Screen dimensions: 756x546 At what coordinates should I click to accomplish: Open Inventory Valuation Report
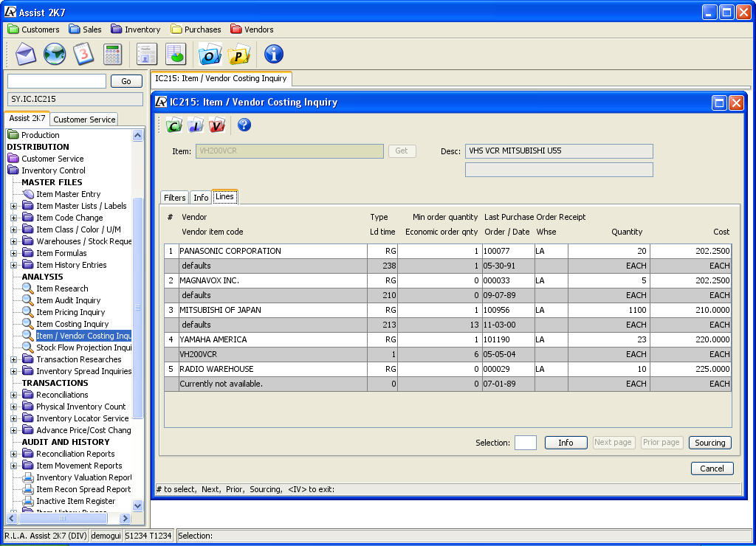click(x=84, y=477)
